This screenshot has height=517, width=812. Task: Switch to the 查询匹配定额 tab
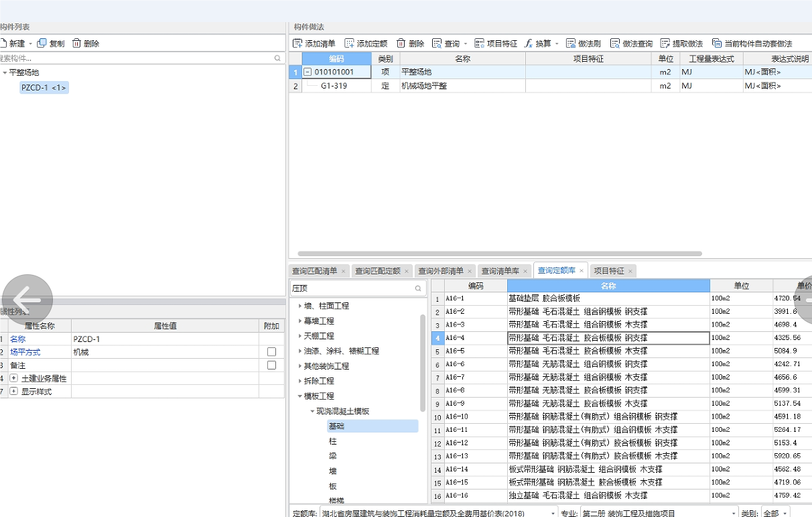click(378, 271)
